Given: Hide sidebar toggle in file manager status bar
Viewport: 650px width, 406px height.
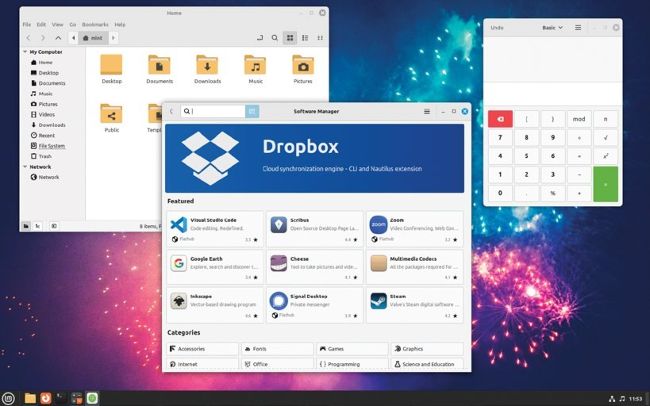Looking at the screenshot, I should coord(54,226).
